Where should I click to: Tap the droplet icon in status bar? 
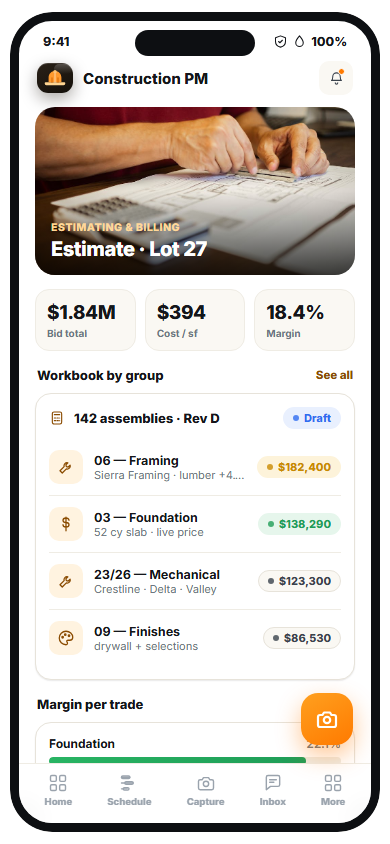coord(300,41)
